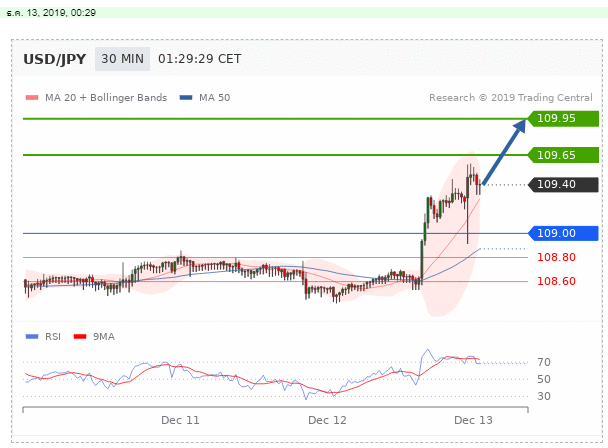This screenshot has width=608, height=448.
Task: Select the 30 MIN timeframe badge
Action: pos(123,59)
